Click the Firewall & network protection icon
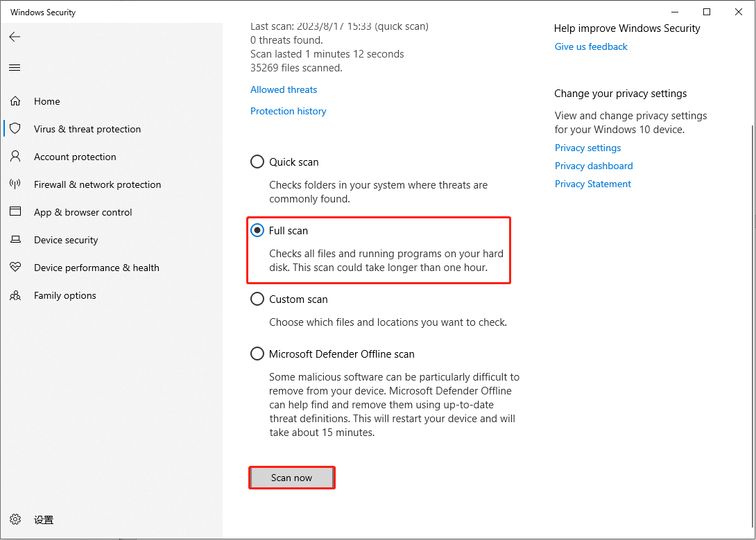This screenshot has height=540, width=756. tap(15, 184)
